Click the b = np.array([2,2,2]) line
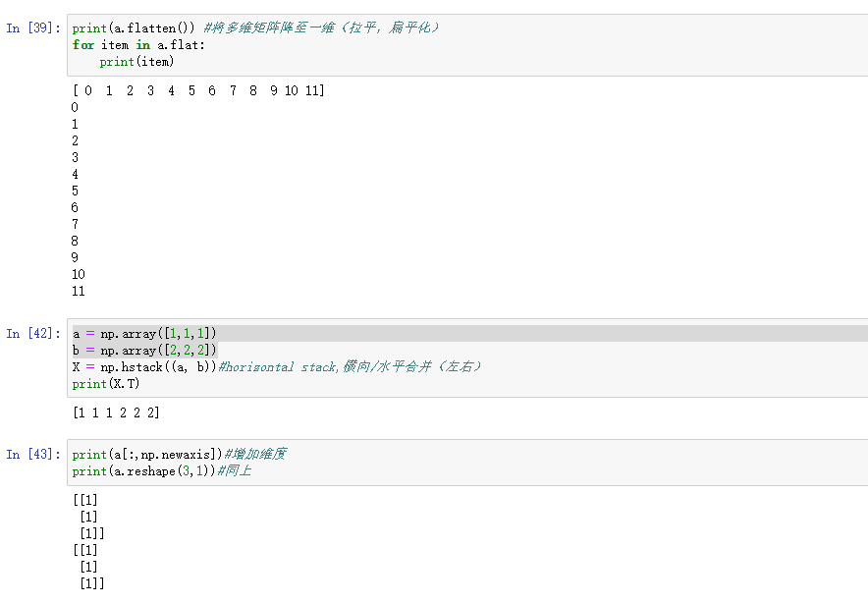The width and height of the screenshot is (868, 604). coord(144,351)
